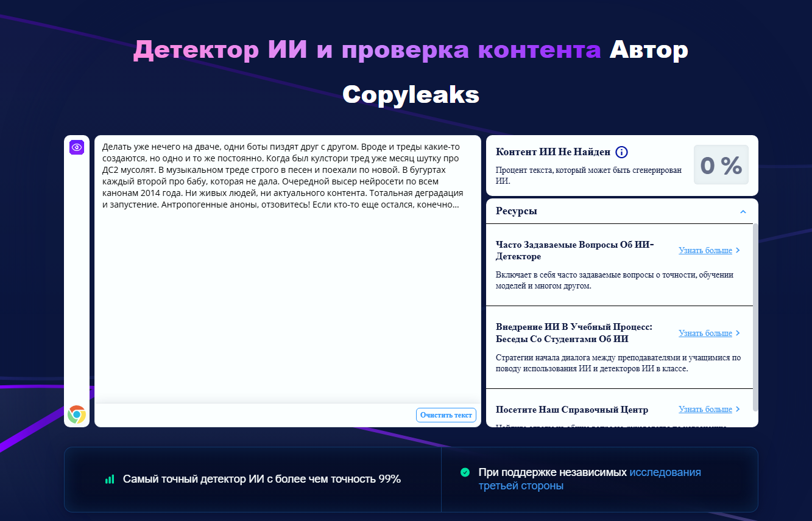Click the description starting "Стратегии начала диалога"
The width and height of the screenshot is (812, 521).
tap(618, 363)
